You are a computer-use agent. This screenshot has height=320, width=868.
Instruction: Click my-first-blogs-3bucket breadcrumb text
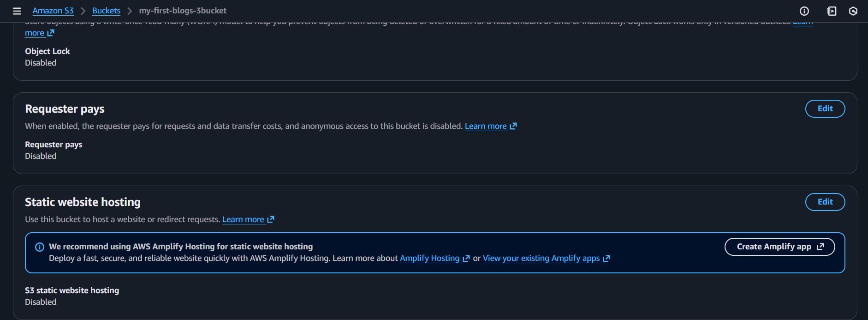pyautogui.click(x=183, y=11)
